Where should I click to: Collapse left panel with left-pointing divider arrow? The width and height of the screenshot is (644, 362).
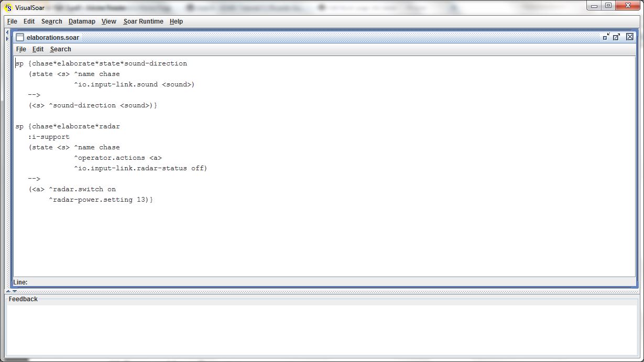click(7, 33)
